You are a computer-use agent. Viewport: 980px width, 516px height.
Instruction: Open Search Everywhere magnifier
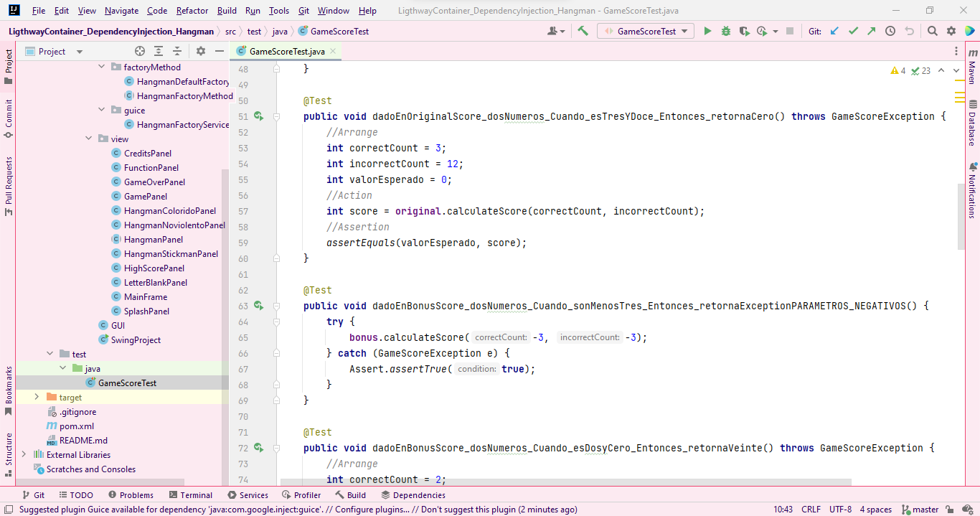click(x=933, y=31)
